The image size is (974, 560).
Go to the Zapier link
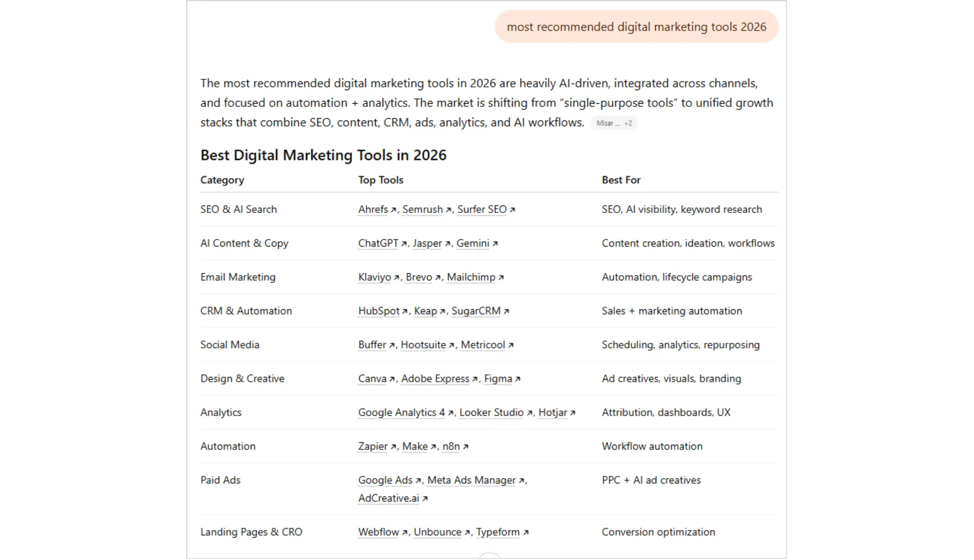pyautogui.click(x=377, y=447)
